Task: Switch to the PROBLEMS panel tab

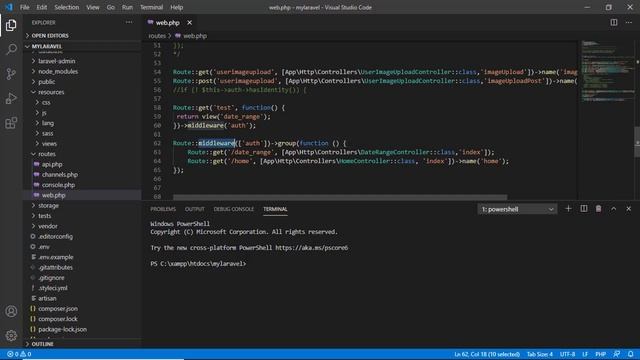Action: 163,209
